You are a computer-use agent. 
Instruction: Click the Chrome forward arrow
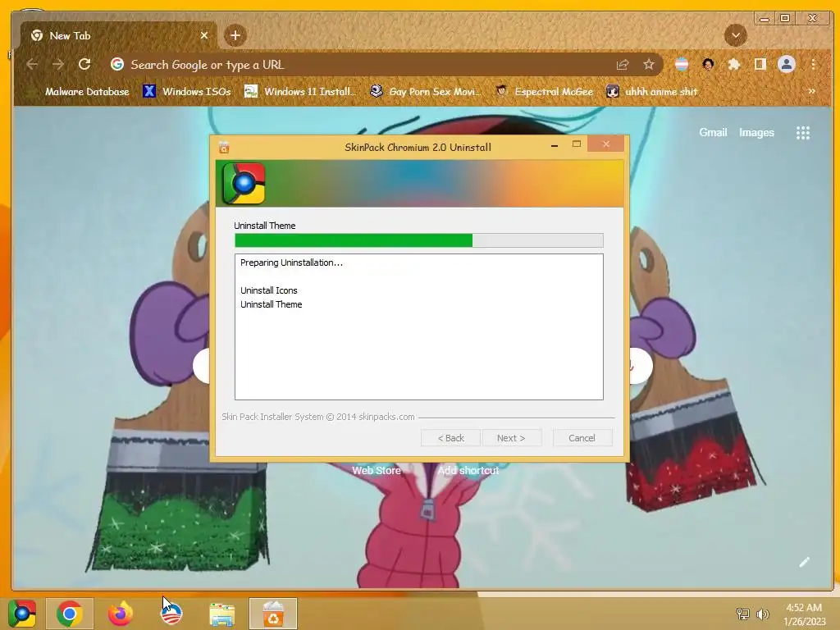click(58, 65)
